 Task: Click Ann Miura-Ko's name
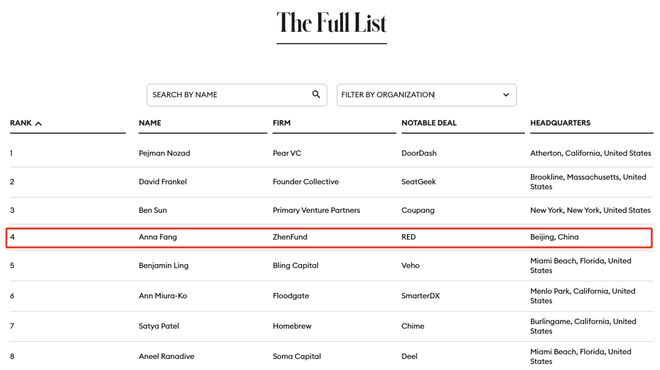point(162,296)
